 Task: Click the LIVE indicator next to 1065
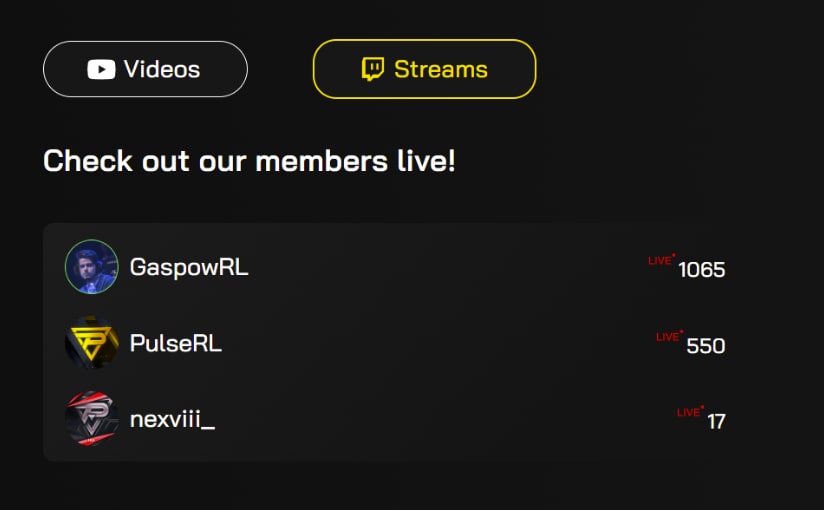[659, 261]
